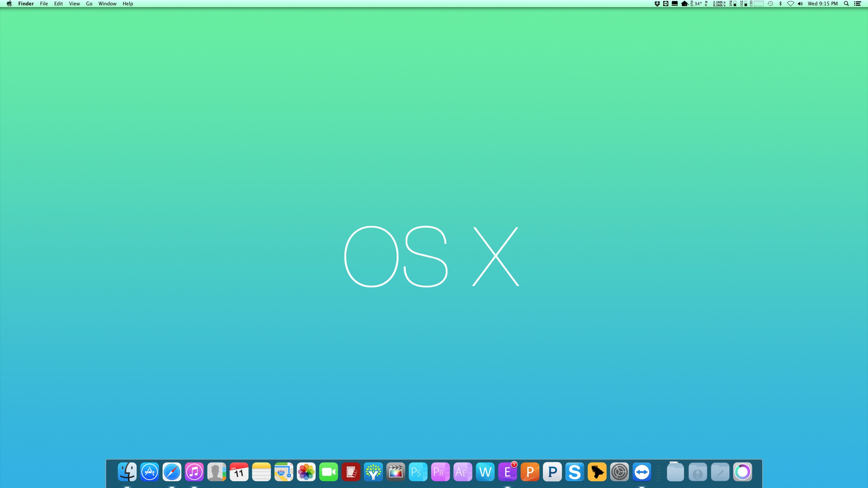Click the volume speaker menu icon
868x488 pixels.
pos(800,4)
